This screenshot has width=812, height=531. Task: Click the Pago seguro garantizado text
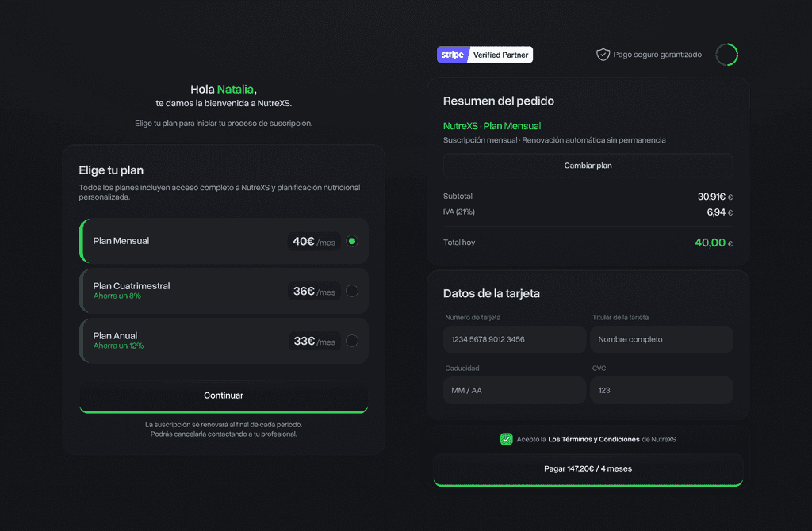(x=657, y=55)
